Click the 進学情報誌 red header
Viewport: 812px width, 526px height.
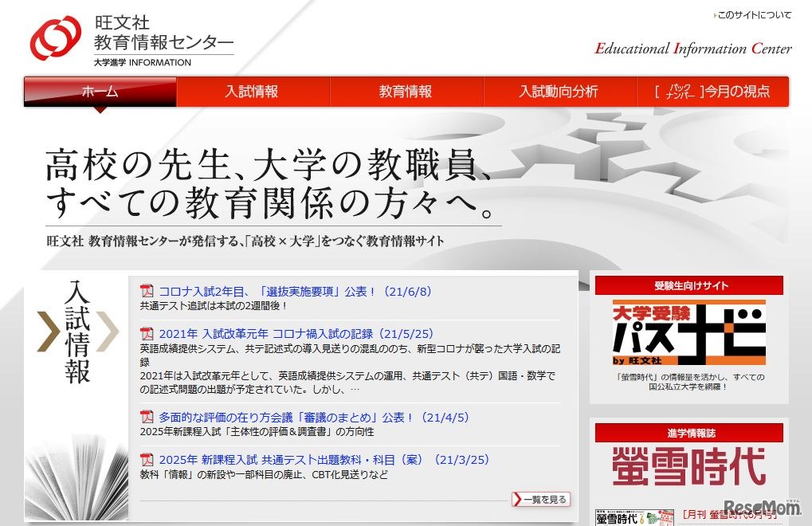click(689, 433)
